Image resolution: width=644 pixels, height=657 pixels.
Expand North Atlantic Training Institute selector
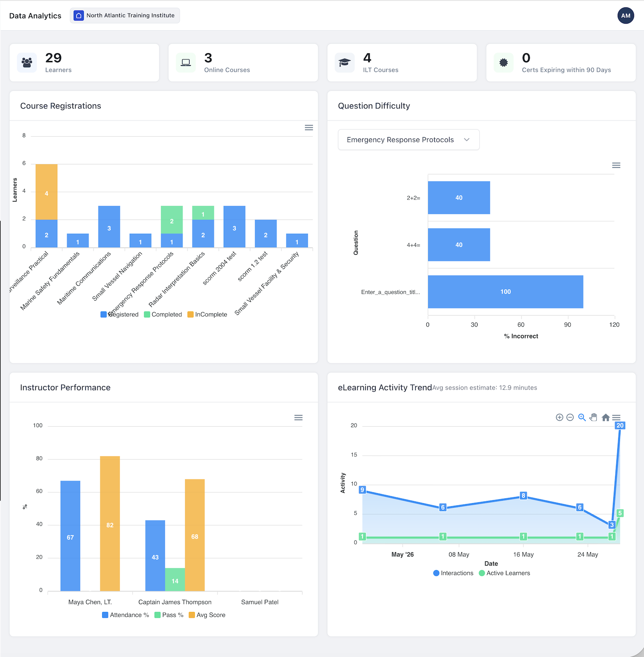point(125,15)
